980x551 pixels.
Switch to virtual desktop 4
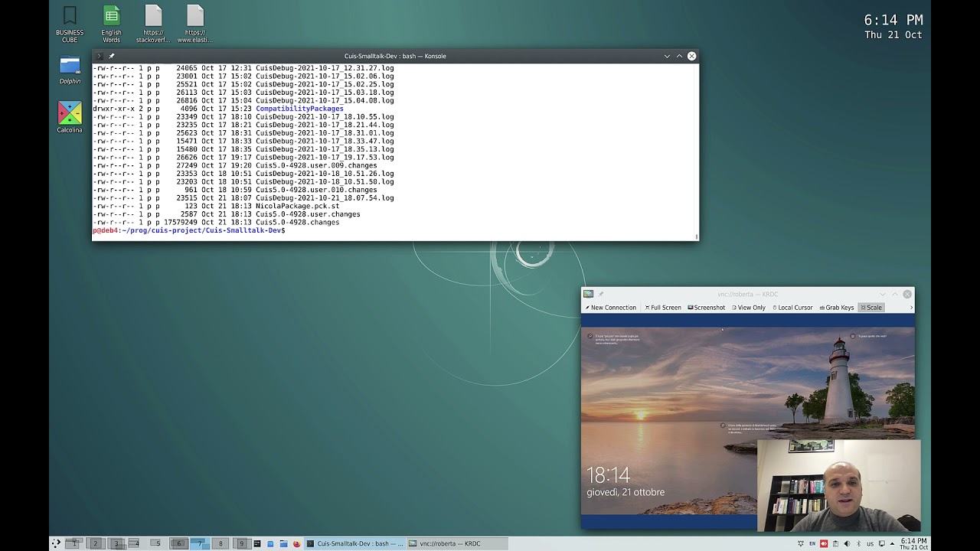click(137, 543)
